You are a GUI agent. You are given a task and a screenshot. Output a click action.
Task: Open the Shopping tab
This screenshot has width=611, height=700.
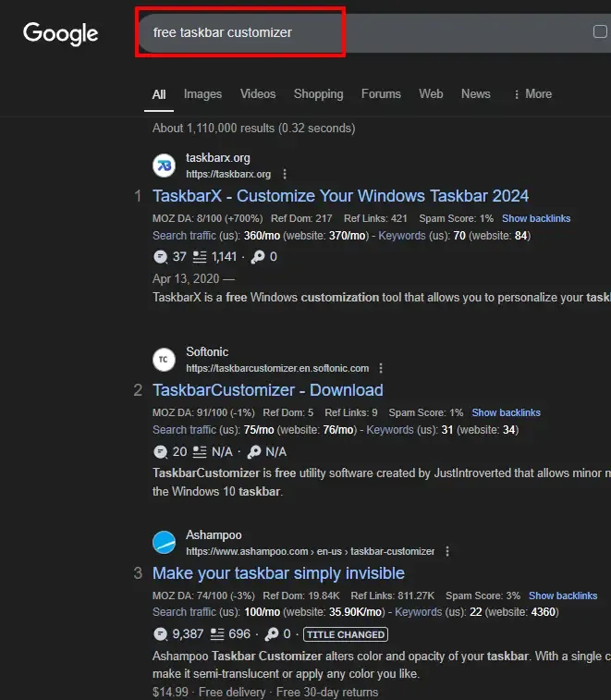(318, 93)
